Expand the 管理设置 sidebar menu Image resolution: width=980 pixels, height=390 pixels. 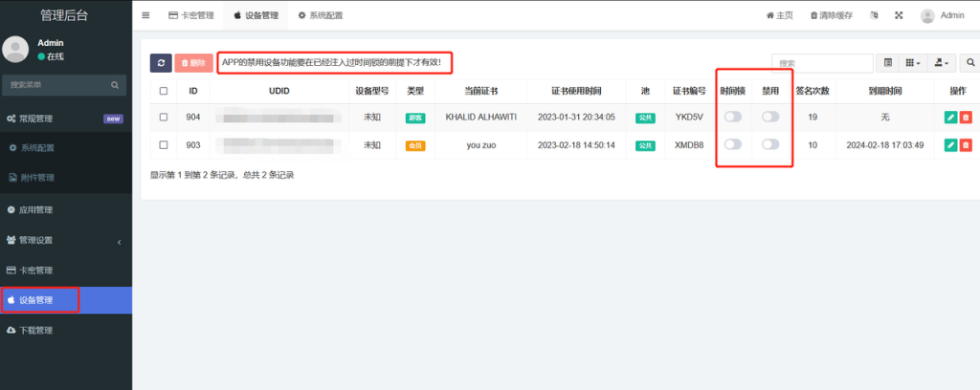[65, 240]
